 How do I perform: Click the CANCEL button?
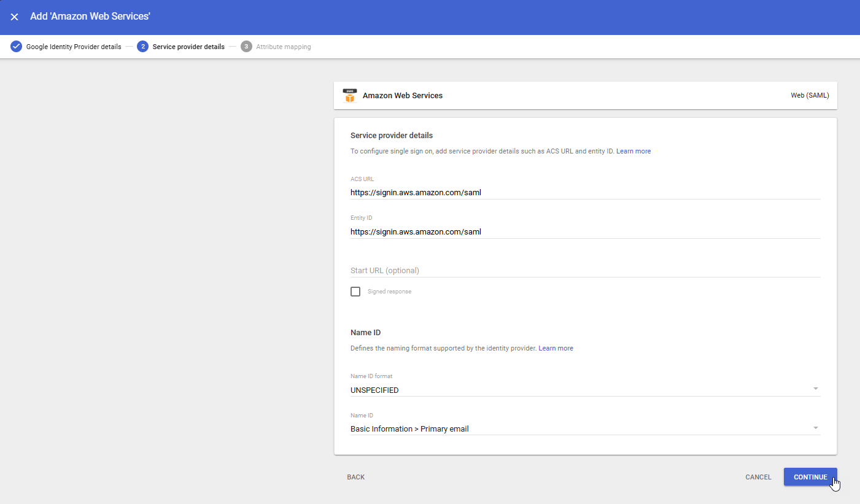[758, 477]
